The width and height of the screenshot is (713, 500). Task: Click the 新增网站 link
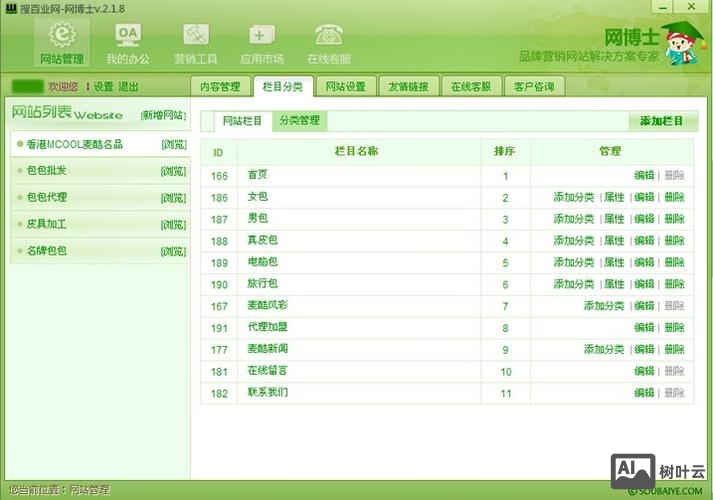click(x=163, y=115)
